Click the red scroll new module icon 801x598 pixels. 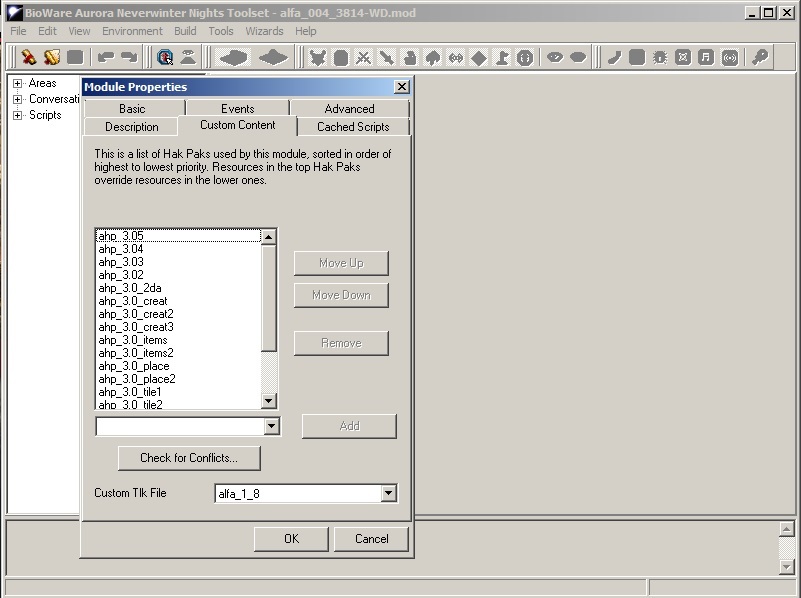(x=29, y=57)
